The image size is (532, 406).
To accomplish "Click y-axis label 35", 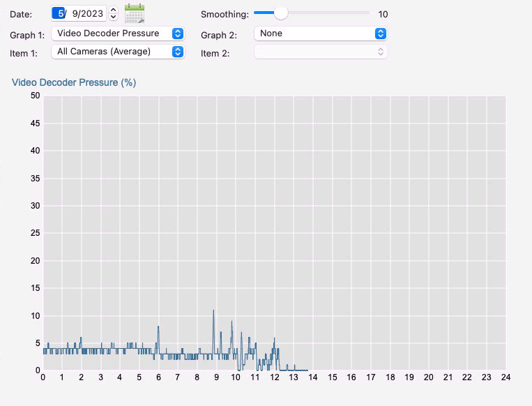I will (x=36, y=178).
